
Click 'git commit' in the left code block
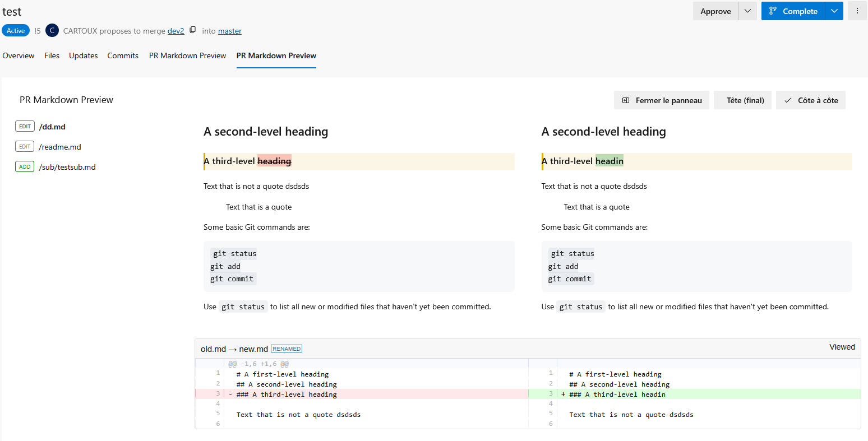(x=232, y=278)
